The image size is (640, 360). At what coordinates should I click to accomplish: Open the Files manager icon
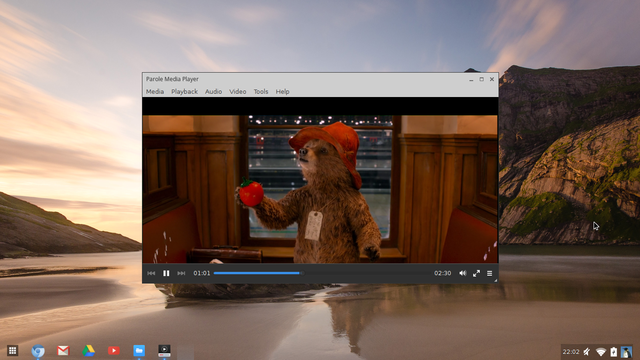[139, 351]
